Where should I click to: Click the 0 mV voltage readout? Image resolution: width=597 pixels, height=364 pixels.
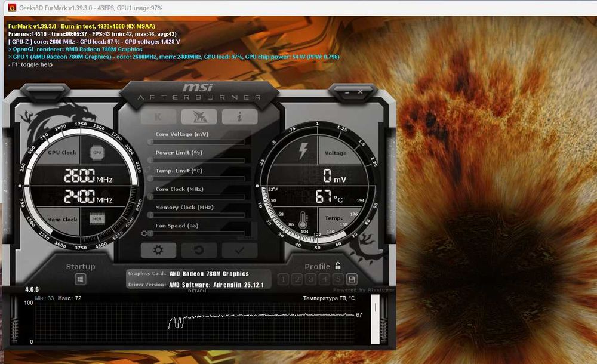[x=334, y=176]
